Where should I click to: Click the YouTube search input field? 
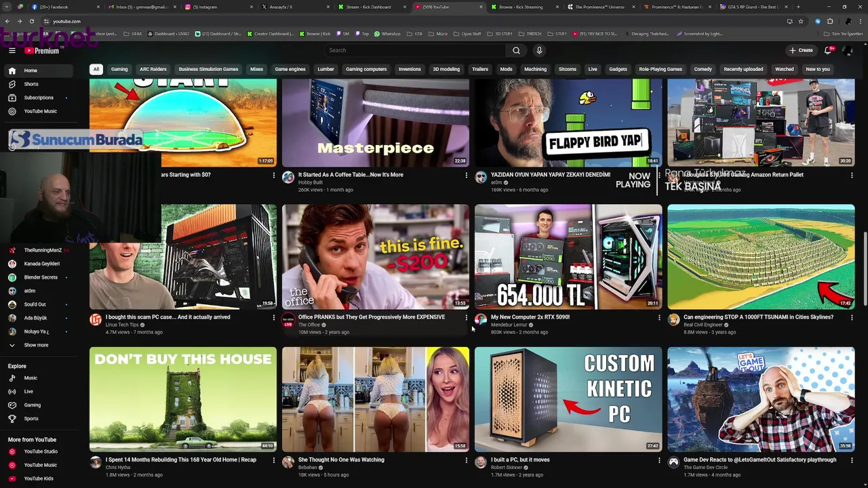pyautogui.click(x=415, y=50)
